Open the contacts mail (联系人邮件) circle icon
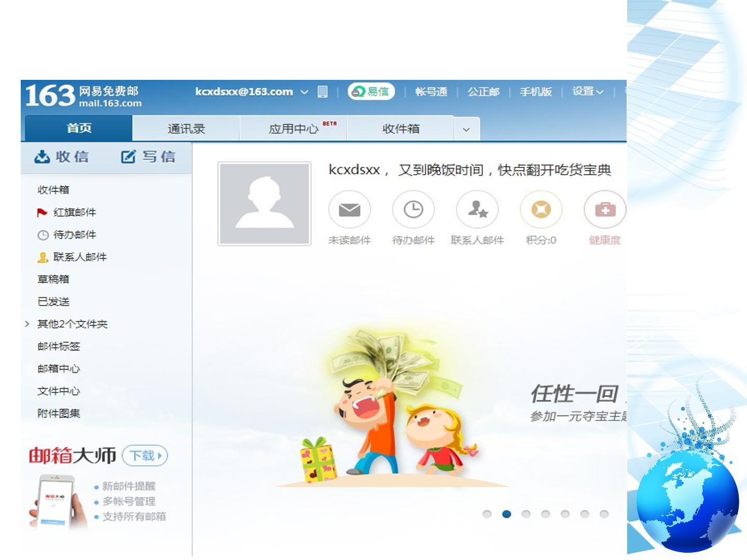Screen dimensions: 747x560 477,209
